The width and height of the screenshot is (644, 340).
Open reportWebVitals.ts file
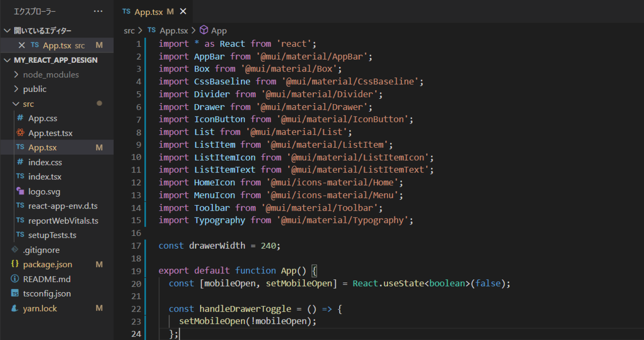point(63,221)
